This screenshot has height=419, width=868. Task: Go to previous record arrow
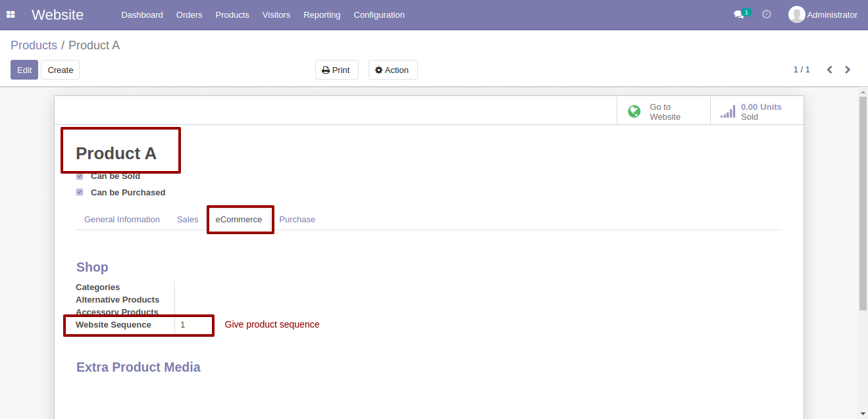point(830,70)
